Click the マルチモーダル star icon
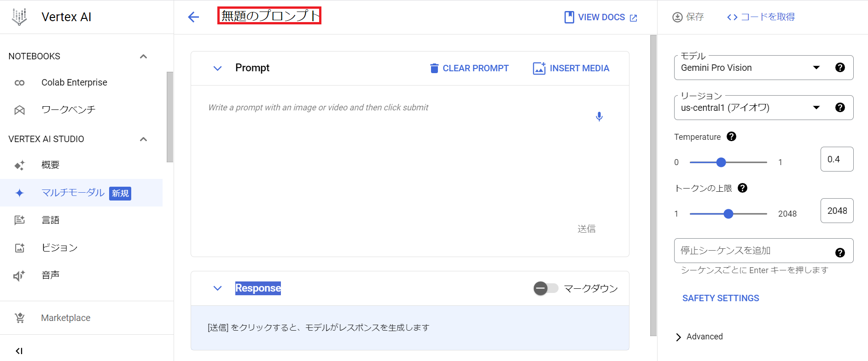The width and height of the screenshot is (868, 361). pos(19,193)
